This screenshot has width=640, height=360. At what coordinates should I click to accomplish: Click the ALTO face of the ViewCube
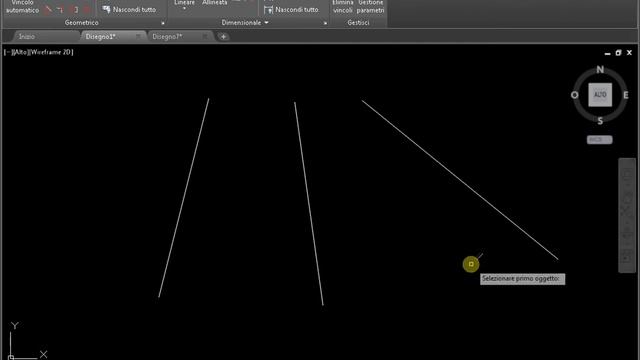600,95
